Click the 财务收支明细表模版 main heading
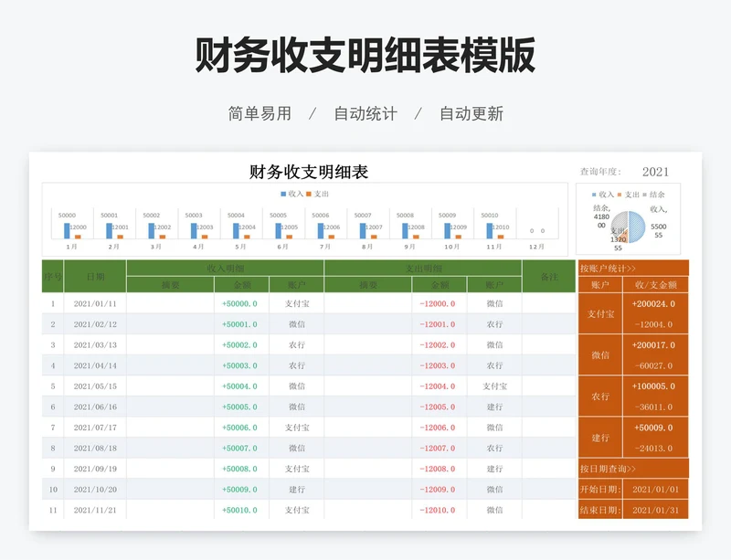Screen dimensions: 731x560 [x=365, y=55]
